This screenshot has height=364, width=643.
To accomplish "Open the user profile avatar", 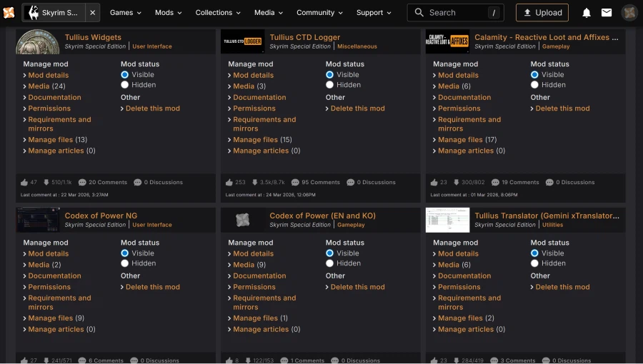I will pyautogui.click(x=629, y=12).
